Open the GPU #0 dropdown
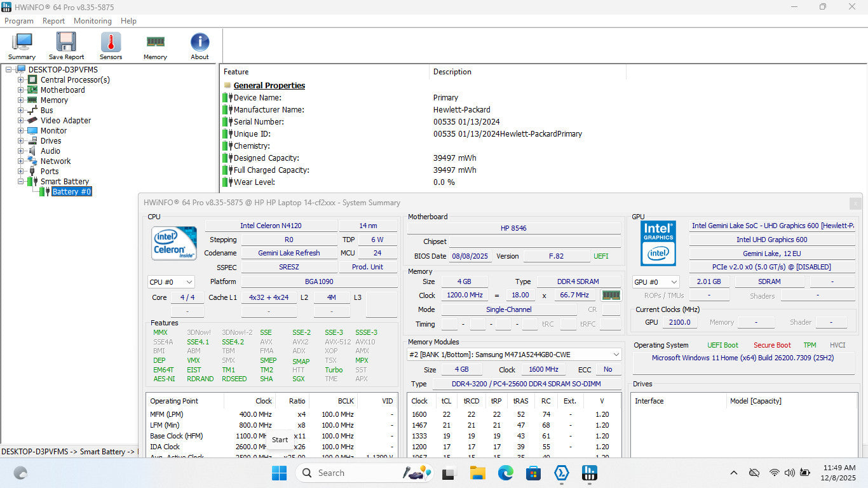This screenshot has width=868, height=488. click(x=656, y=281)
